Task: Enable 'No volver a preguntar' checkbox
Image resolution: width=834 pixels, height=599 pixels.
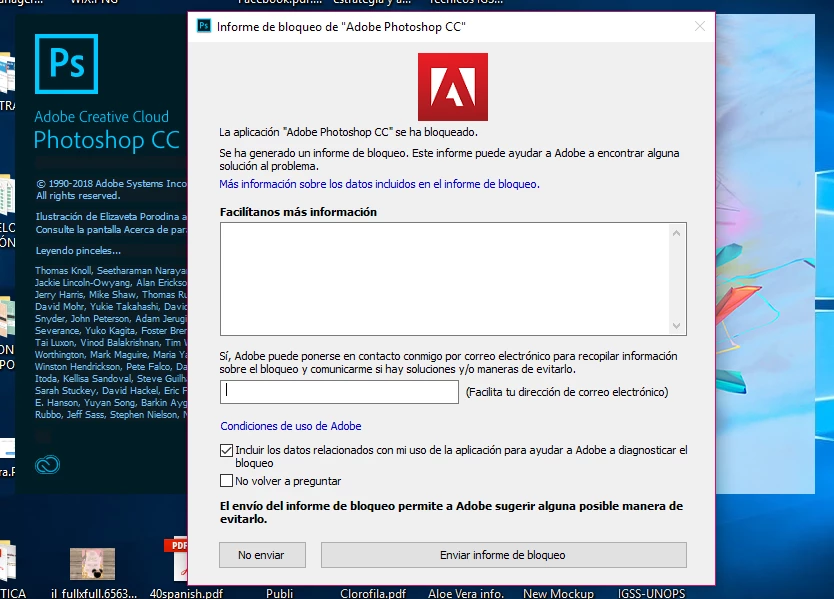Action: point(226,481)
